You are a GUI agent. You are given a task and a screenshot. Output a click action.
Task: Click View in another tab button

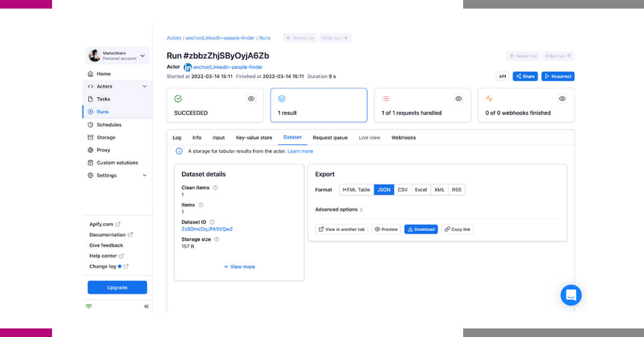pos(341,229)
